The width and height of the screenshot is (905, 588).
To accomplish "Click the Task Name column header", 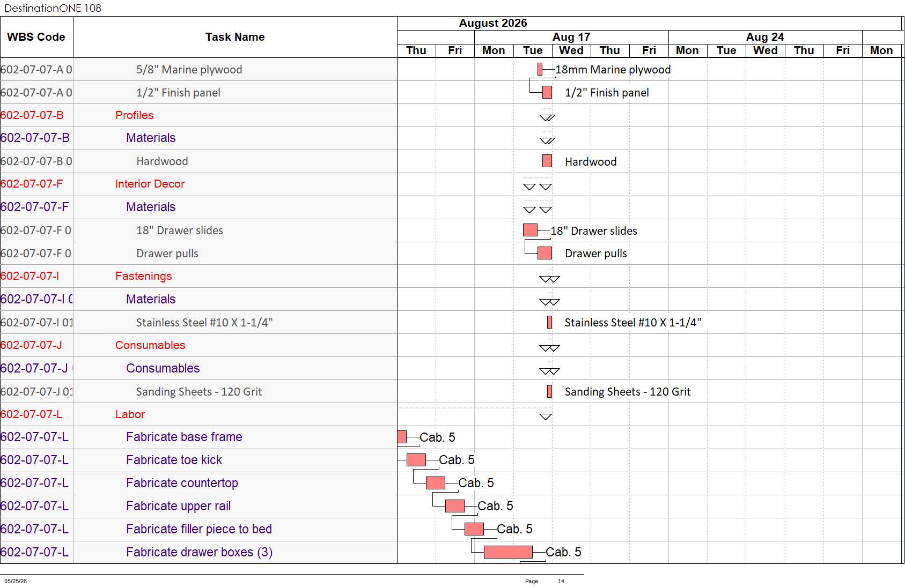I will coord(235,37).
